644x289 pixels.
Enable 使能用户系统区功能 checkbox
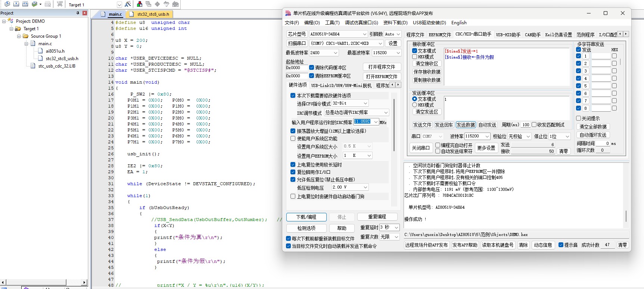click(293, 139)
